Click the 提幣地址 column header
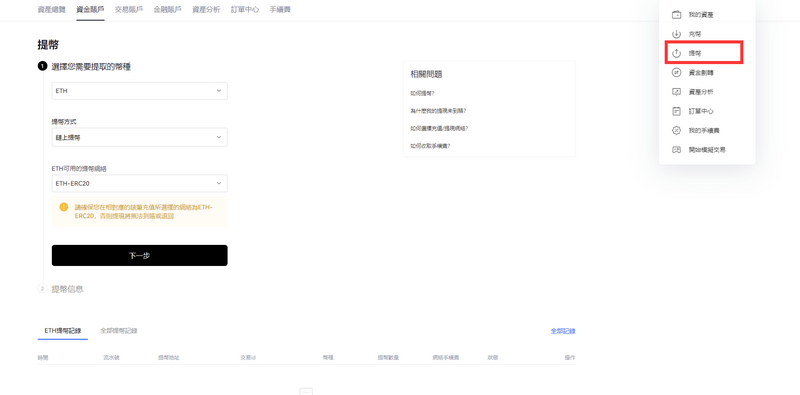800x395 pixels. coord(169,358)
